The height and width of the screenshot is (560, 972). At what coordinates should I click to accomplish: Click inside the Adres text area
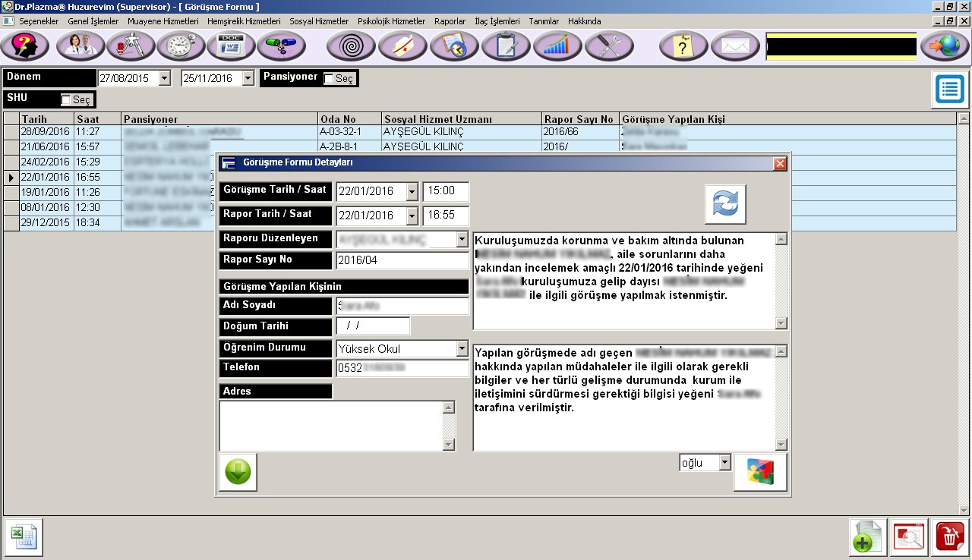tap(331, 426)
